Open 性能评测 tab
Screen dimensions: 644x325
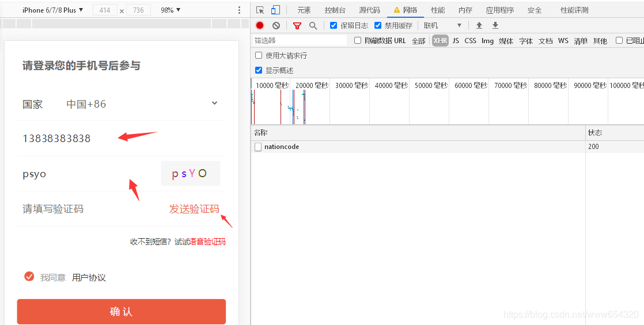(575, 10)
